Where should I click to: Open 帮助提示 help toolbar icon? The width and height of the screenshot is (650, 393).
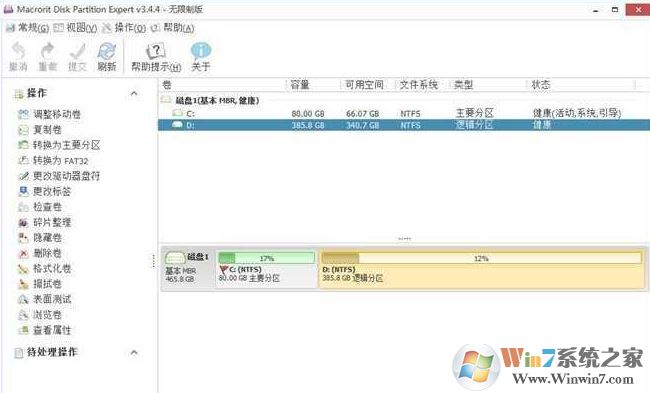point(156,56)
